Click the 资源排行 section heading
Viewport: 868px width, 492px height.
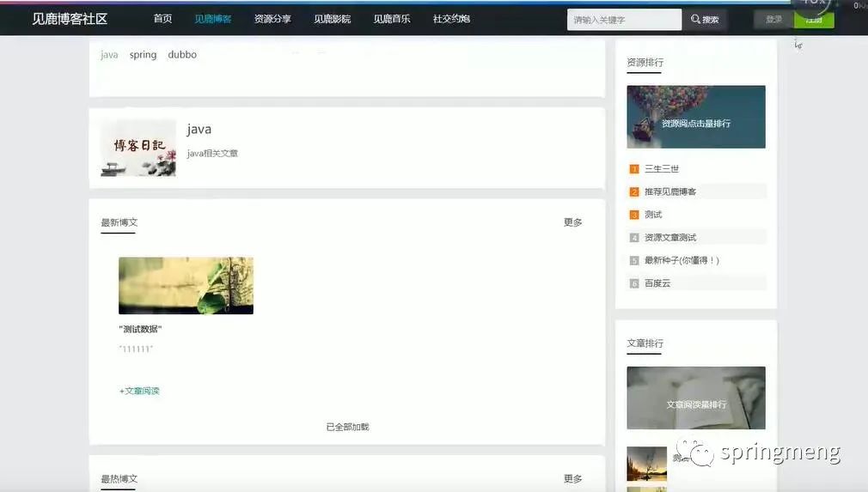(x=645, y=63)
